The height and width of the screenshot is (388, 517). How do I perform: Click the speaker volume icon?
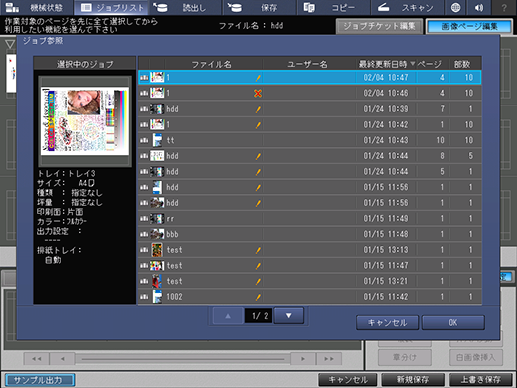tap(479, 7)
